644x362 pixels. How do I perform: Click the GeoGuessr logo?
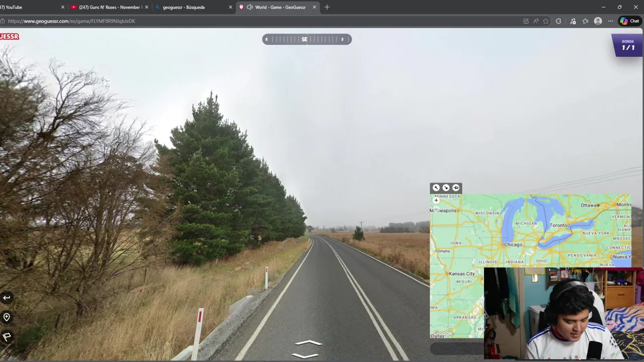[x=10, y=36]
